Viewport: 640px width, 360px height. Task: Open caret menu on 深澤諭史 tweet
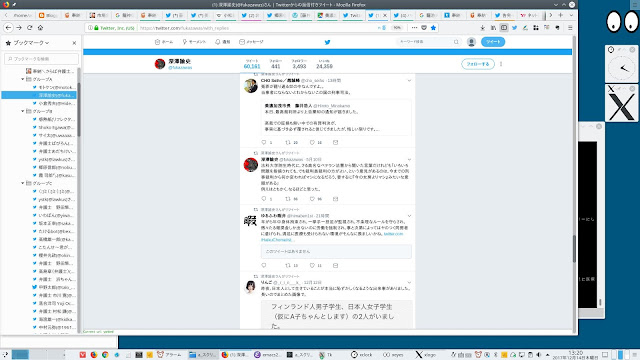pos(409,160)
